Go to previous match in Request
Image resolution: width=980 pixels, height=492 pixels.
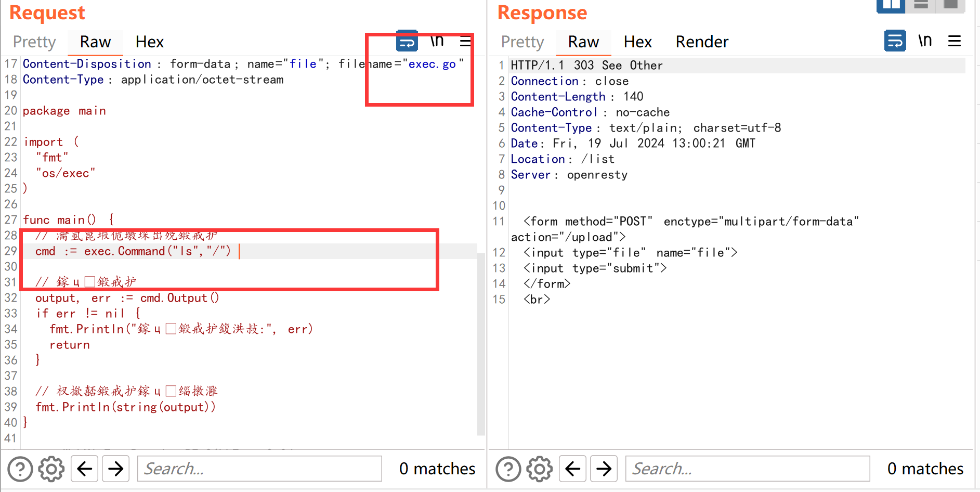pyautogui.click(x=85, y=469)
